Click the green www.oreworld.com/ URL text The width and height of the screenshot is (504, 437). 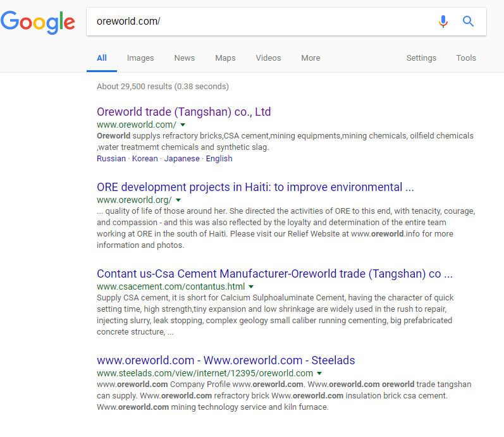(x=137, y=125)
